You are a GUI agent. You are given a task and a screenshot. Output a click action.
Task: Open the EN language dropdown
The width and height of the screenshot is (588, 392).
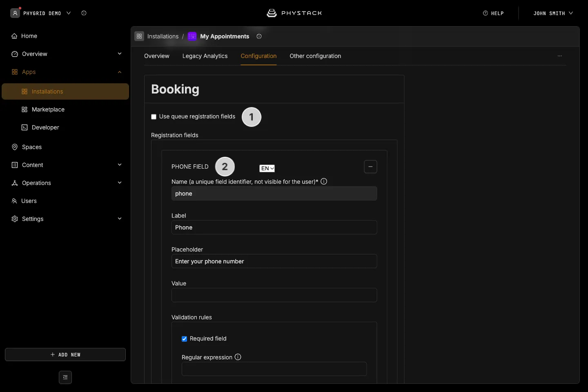(267, 168)
